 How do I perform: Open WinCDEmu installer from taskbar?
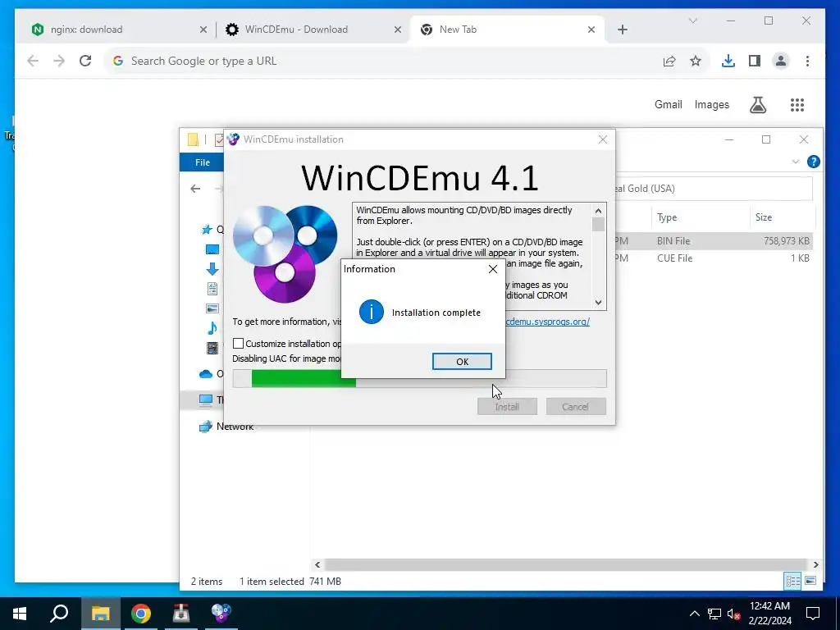click(221, 614)
